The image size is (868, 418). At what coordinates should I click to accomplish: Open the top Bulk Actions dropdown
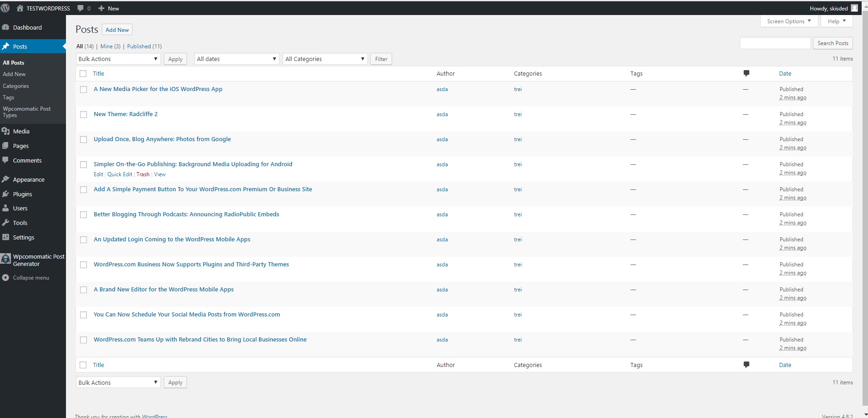tap(118, 59)
